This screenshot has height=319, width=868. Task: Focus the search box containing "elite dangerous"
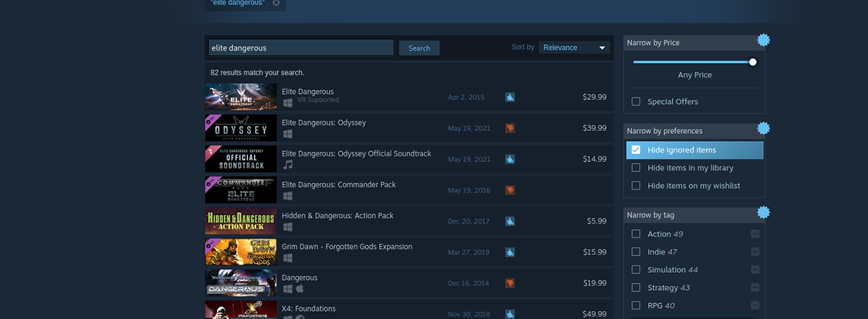coord(301,48)
